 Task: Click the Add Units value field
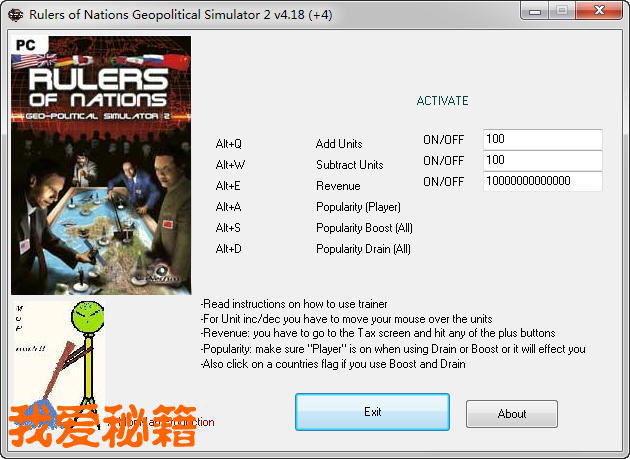click(542, 139)
